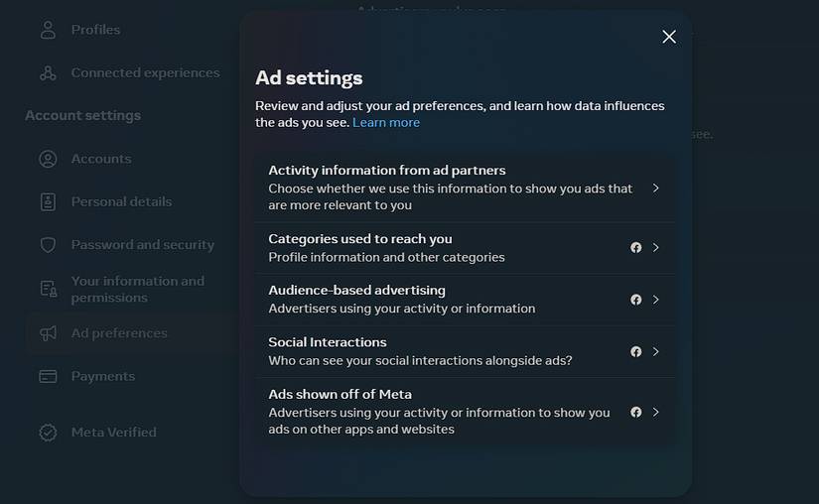Go to Payments in sidebar
This screenshot has height=504, width=819.
click(102, 376)
